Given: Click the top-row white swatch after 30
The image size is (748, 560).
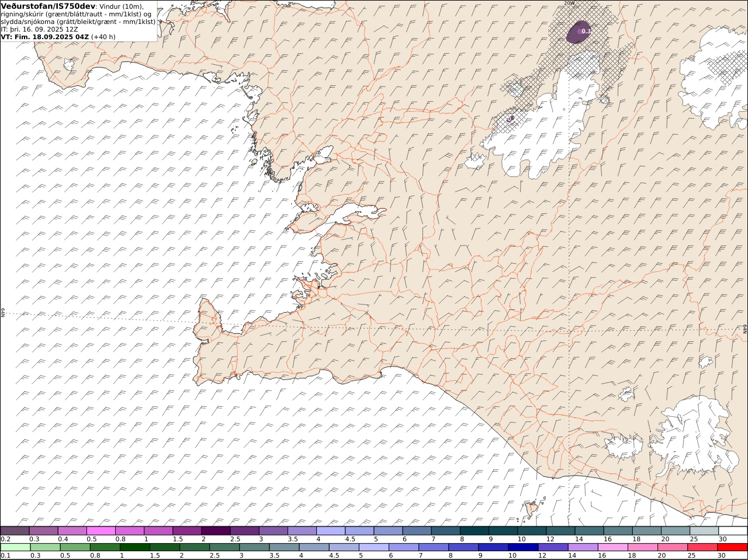Looking at the screenshot, I should (x=733, y=531).
